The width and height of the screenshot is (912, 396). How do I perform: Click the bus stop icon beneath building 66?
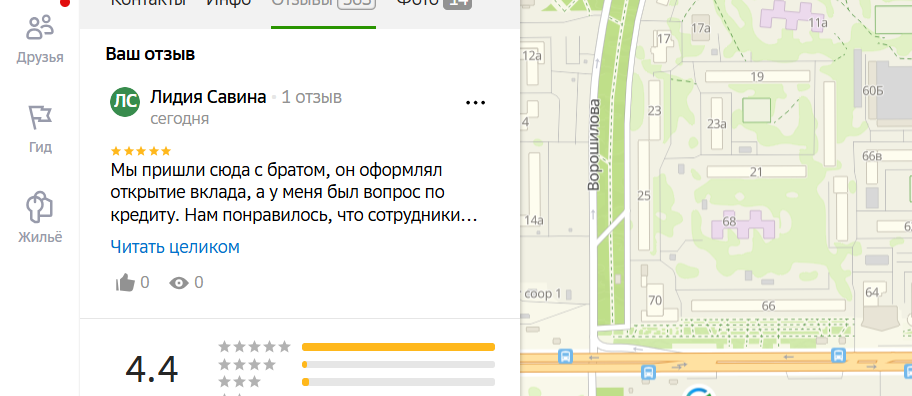pos(838,355)
